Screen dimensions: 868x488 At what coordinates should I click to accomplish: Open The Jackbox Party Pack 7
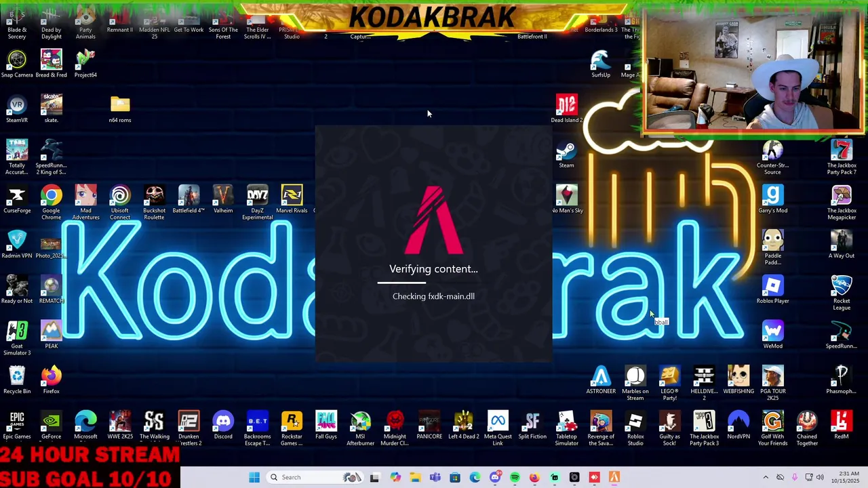pyautogui.click(x=842, y=157)
